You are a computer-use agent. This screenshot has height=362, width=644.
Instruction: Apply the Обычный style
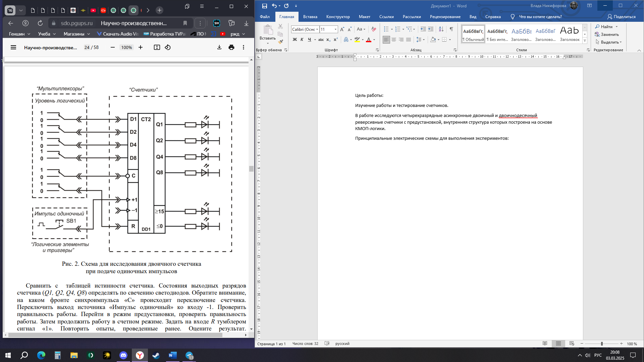(473, 34)
